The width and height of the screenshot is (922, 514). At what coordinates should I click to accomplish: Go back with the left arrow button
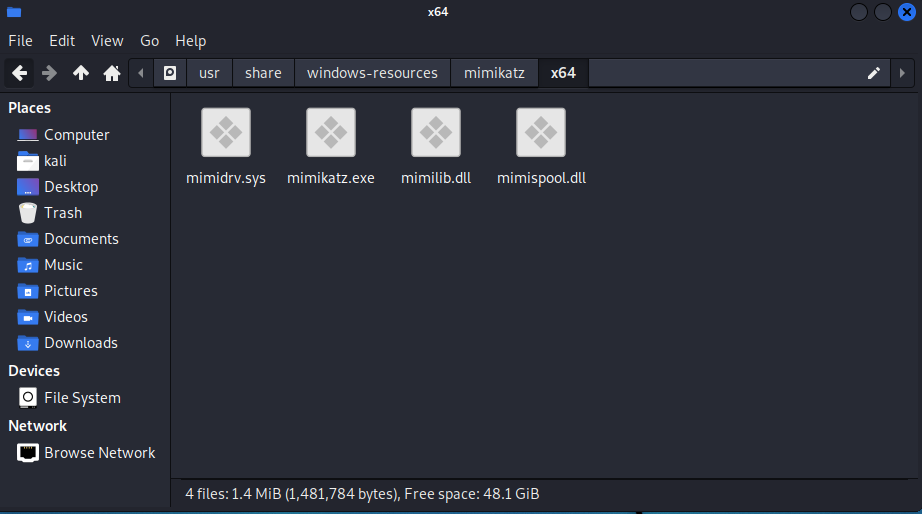[x=19, y=73]
